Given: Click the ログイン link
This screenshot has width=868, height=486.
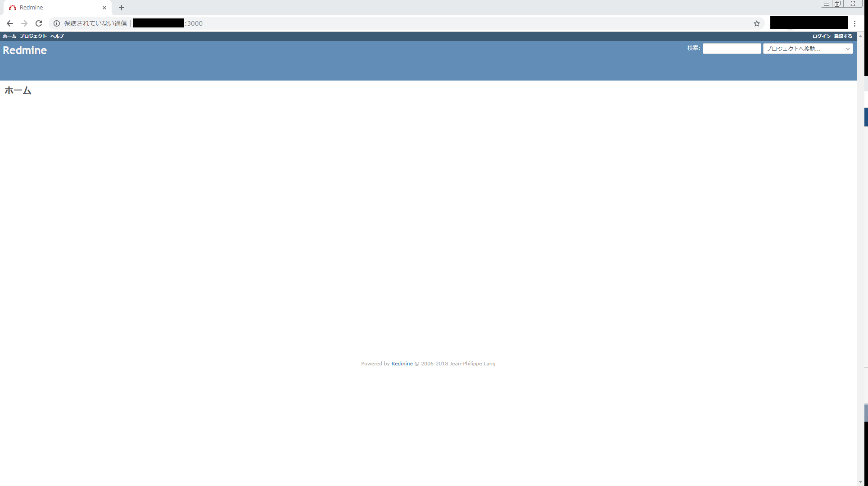Looking at the screenshot, I should (821, 36).
